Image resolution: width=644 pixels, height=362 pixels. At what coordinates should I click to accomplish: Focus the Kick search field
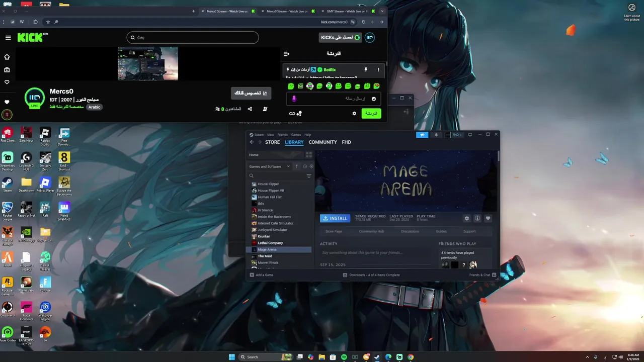pos(193,37)
